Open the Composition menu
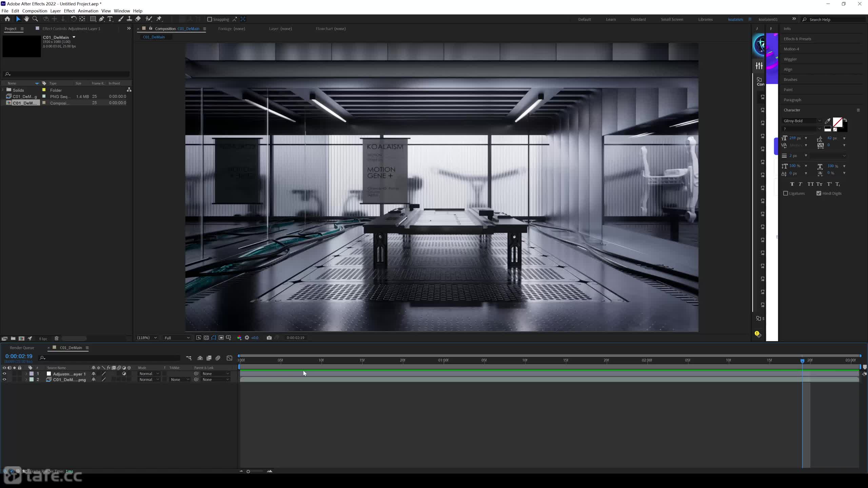This screenshot has width=868, height=488. click(35, 11)
